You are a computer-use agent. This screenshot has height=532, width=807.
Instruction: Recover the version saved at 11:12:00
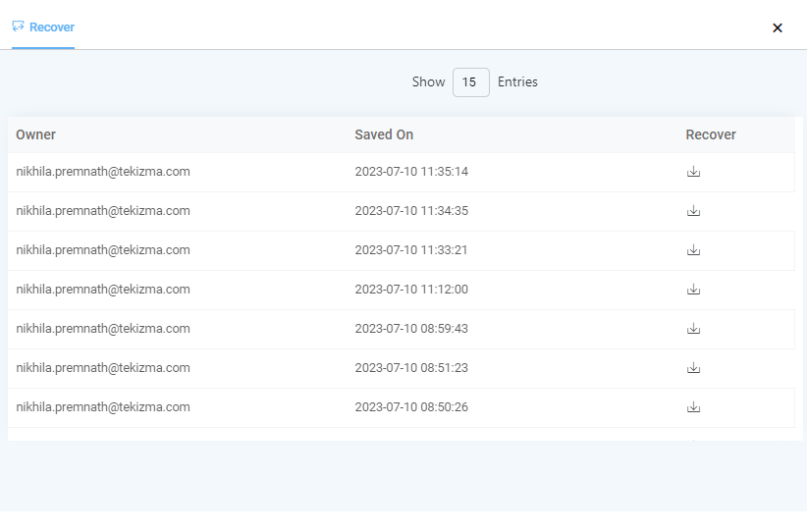[x=693, y=290]
